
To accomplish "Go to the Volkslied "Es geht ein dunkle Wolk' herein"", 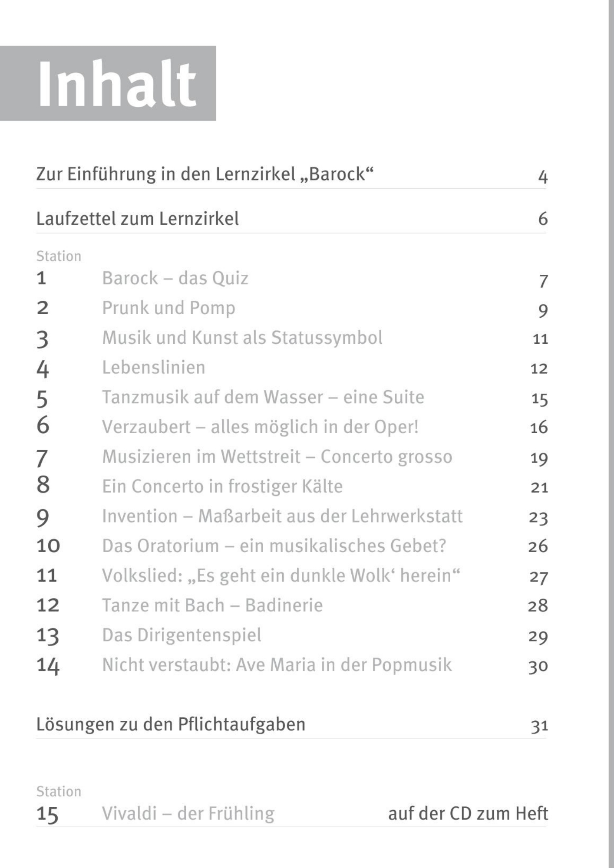I will click(281, 576).
